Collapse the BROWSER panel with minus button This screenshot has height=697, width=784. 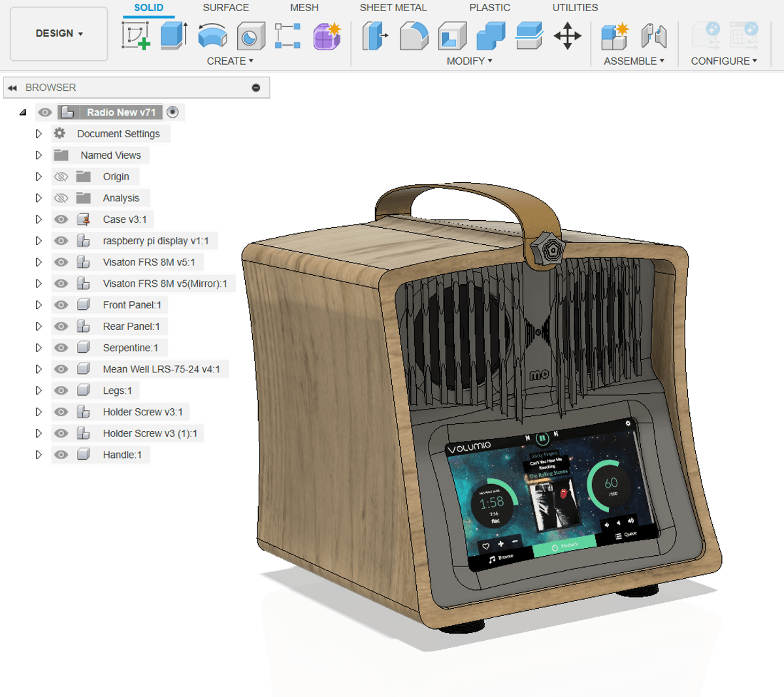tap(256, 88)
